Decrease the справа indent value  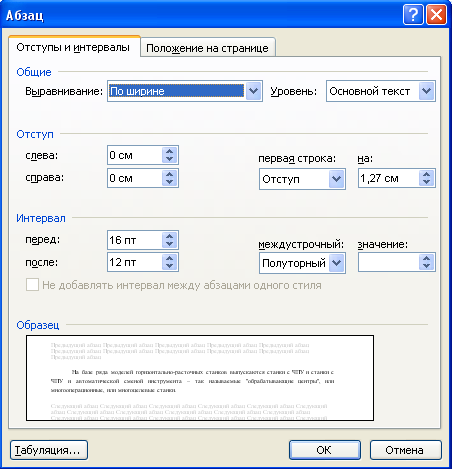coord(170,182)
